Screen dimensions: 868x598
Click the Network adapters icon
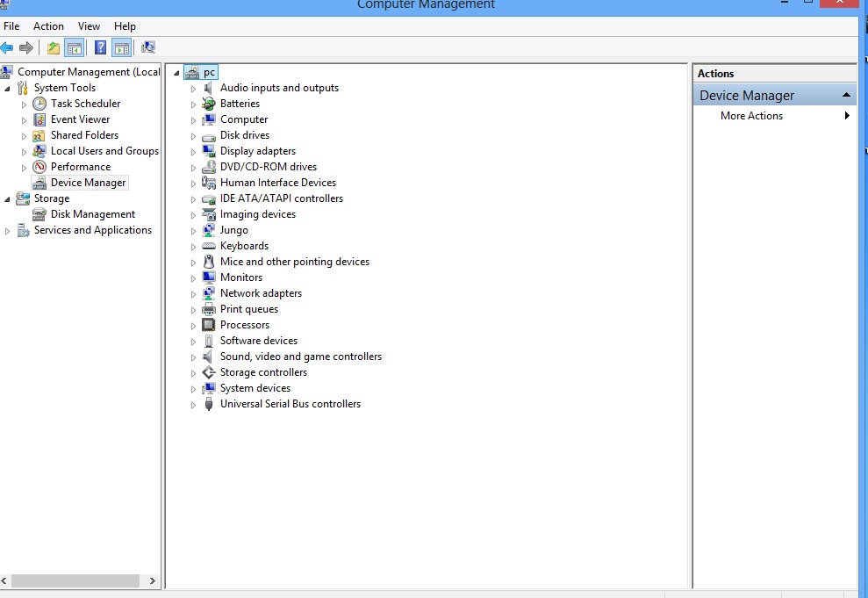[209, 293]
